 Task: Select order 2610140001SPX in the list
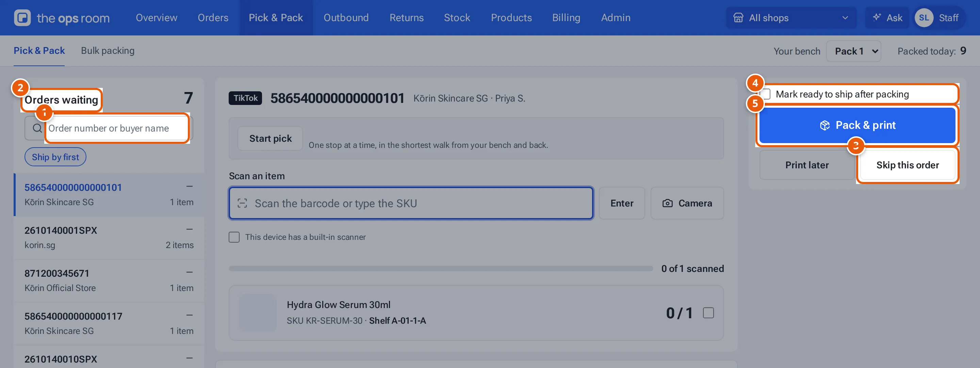(109, 238)
